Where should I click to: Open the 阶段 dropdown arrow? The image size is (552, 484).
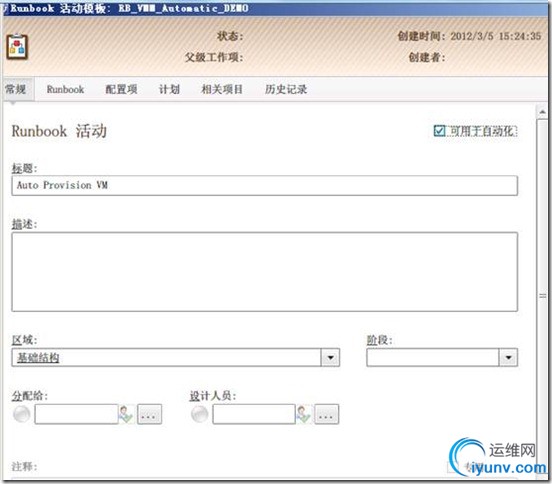click(x=508, y=358)
